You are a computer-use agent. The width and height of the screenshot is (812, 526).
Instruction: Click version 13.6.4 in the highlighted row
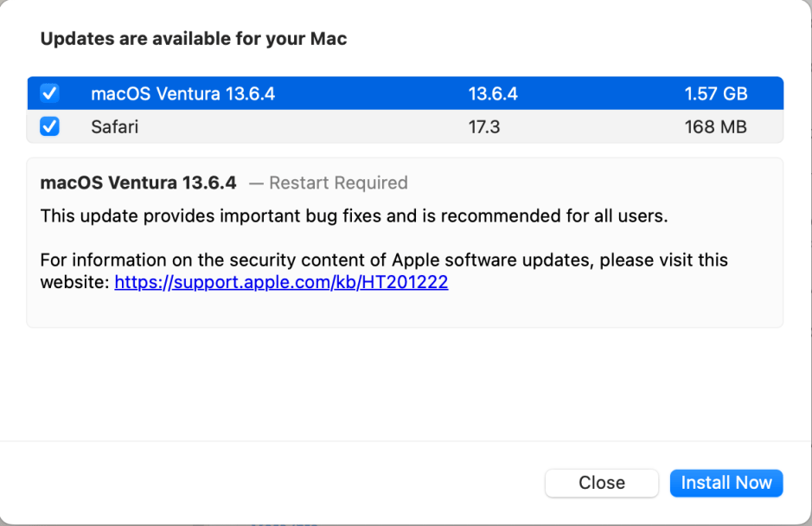(493, 93)
